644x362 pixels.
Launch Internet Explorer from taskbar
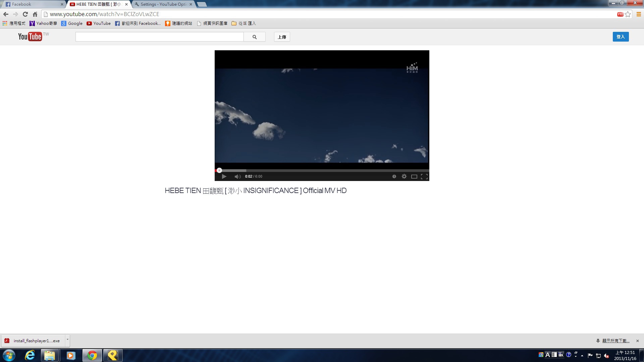(x=30, y=355)
